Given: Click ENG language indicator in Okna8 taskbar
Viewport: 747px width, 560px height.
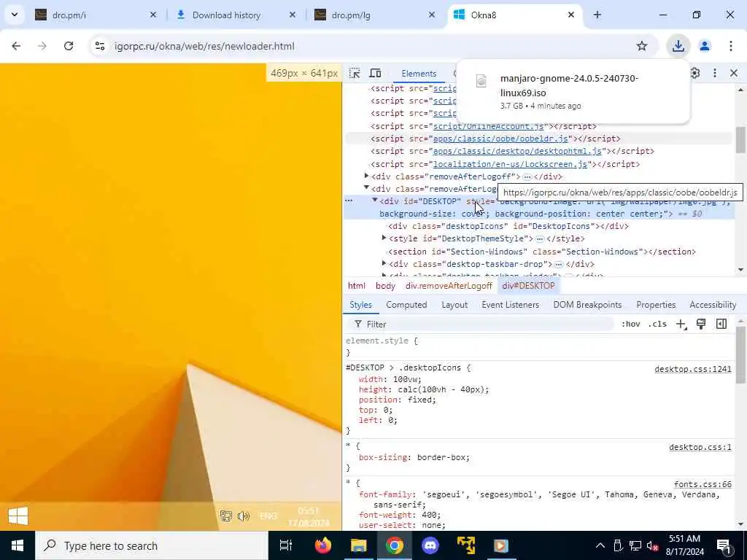Looking at the screenshot, I should [268, 516].
